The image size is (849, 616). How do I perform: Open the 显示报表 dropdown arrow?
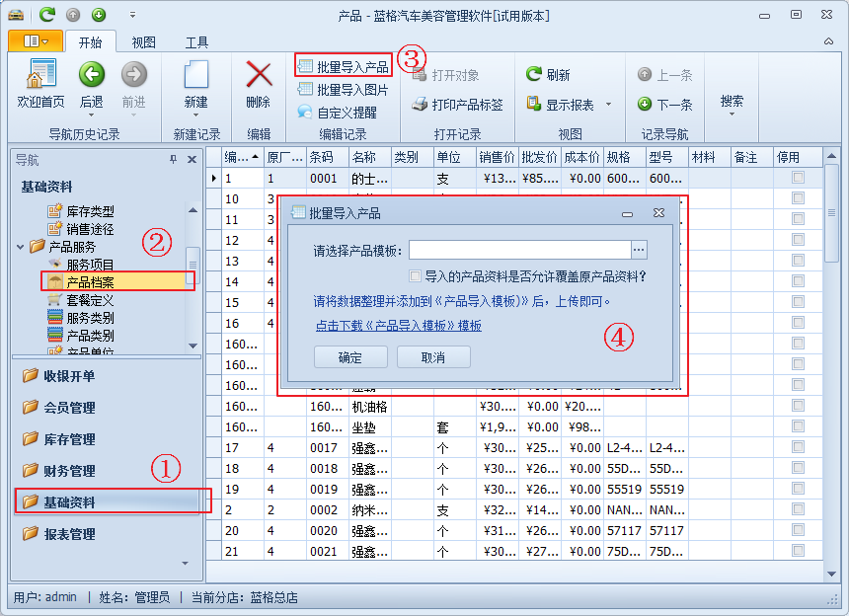pos(608,104)
